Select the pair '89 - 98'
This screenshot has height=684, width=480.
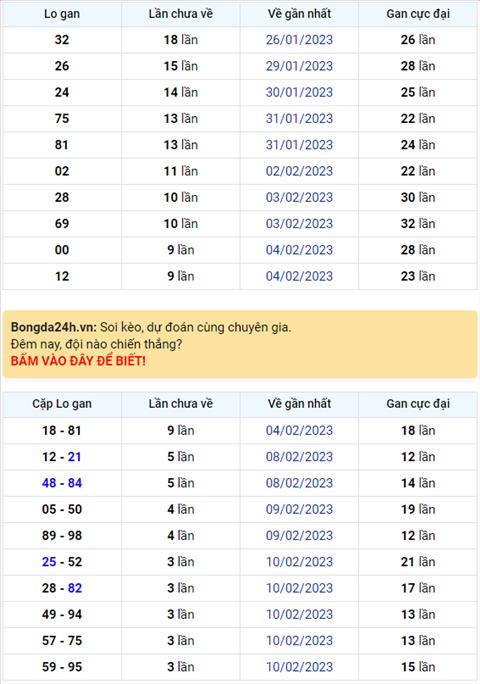tap(62, 536)
